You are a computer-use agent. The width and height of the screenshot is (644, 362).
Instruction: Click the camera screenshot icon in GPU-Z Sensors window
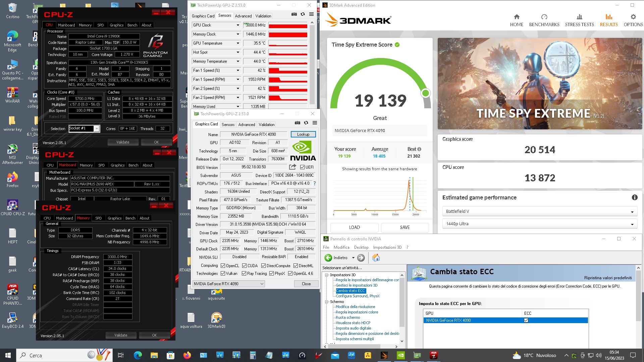coord(294,14)
